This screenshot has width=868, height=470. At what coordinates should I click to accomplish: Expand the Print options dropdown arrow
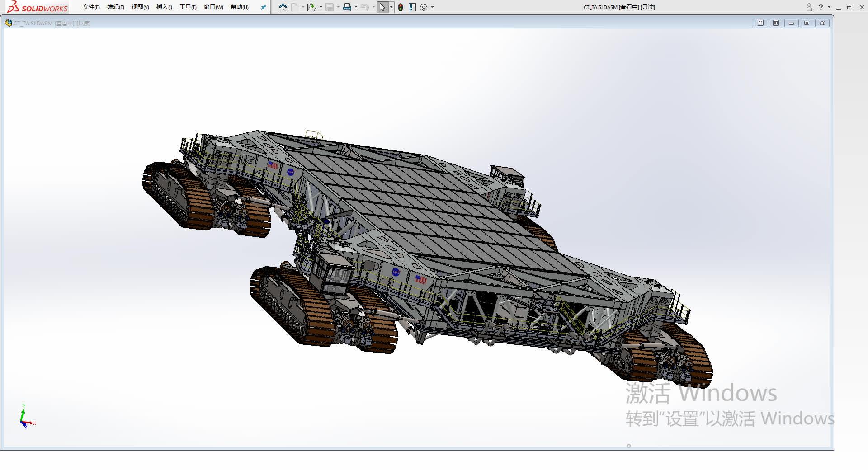pyautogui.click(x=356, y=7)
